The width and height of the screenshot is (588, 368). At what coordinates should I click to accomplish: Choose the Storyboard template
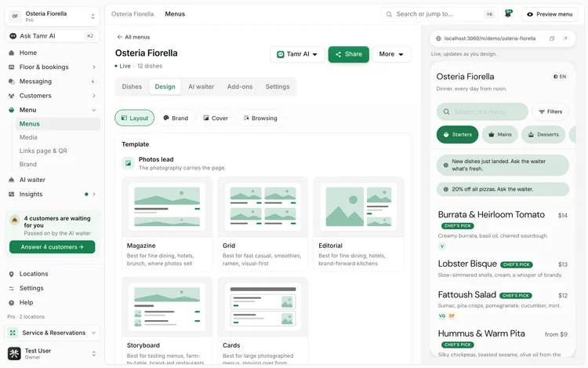click(167, 321)
